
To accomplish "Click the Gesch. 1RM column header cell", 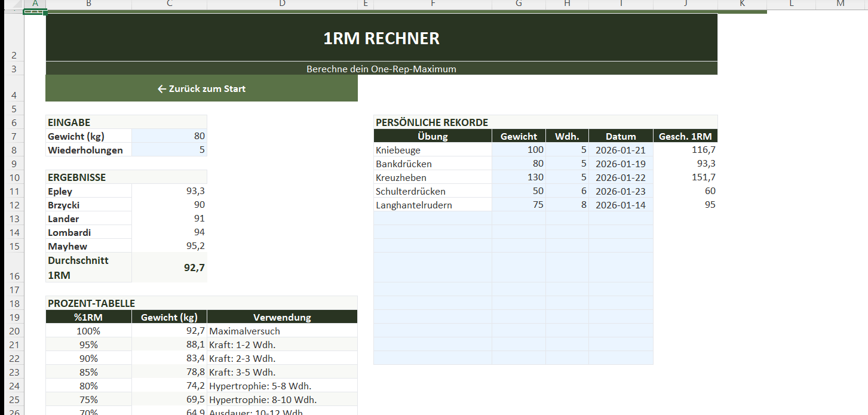I will click(x=685, y=136).
